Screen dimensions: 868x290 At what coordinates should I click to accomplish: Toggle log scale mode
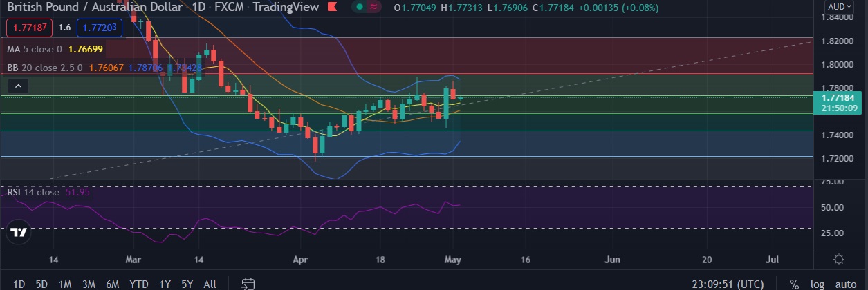tap(818, 284)
